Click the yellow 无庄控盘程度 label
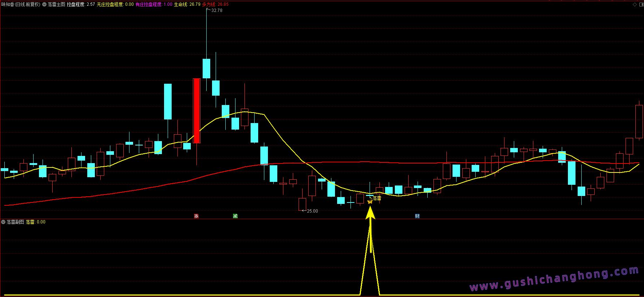 click(x=110, y=4)
